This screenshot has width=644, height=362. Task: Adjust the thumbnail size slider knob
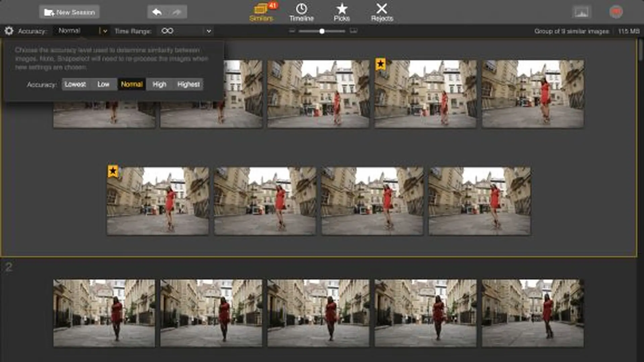pyautogui.click(x=322, y=31)
